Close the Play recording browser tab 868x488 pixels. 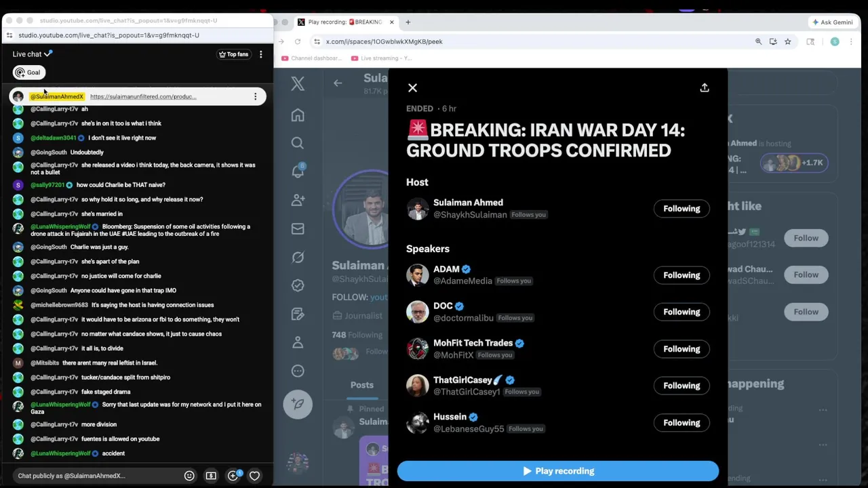point(391,22)
